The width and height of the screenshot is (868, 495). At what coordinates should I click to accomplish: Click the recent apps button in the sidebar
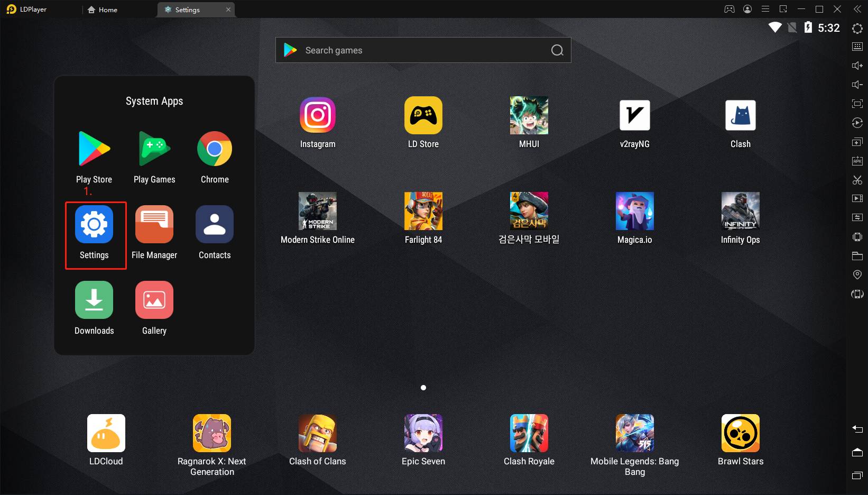857,475
